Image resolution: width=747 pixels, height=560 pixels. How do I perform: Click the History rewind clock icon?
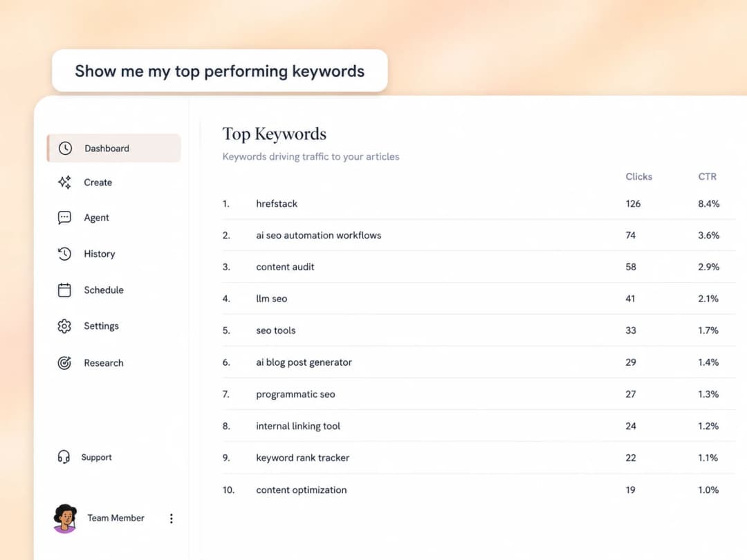(64, 254)
